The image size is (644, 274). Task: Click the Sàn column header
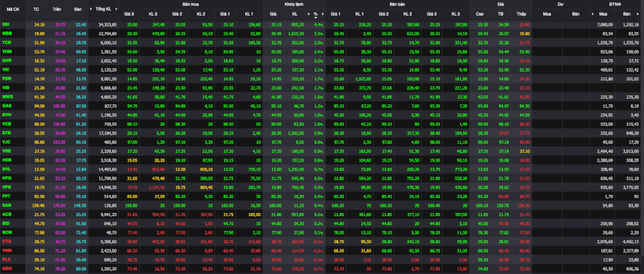coord(77,9)
